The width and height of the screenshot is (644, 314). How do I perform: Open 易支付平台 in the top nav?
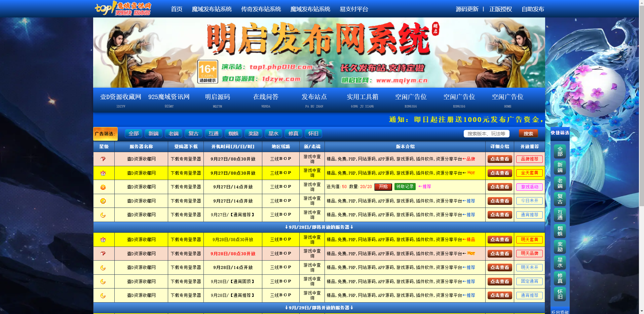(354, 9)
